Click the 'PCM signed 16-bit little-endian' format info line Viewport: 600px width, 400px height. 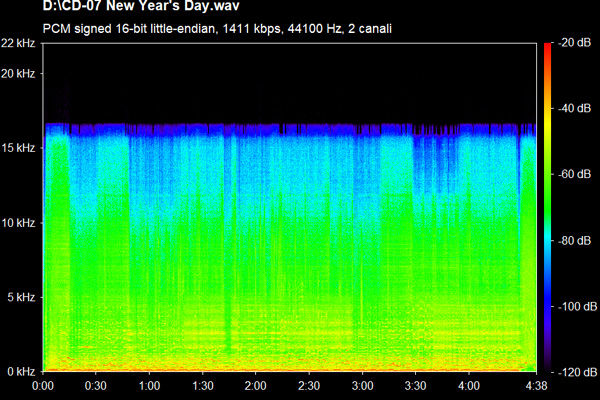pos(217,29)
